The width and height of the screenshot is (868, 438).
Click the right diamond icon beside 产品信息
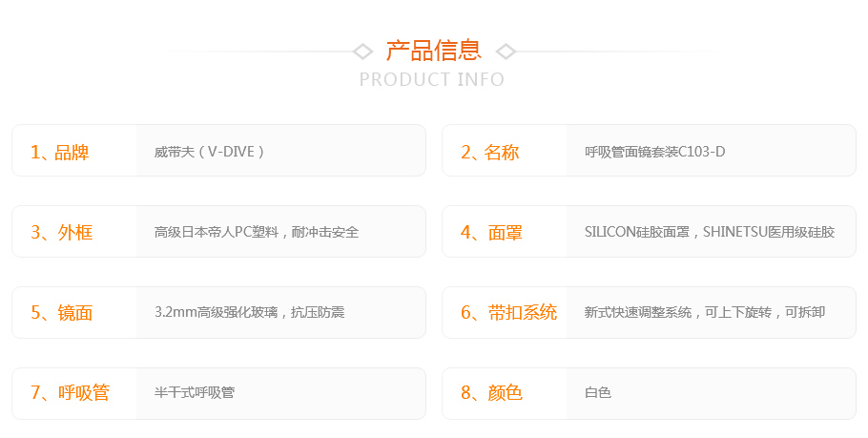pos(506,52)
